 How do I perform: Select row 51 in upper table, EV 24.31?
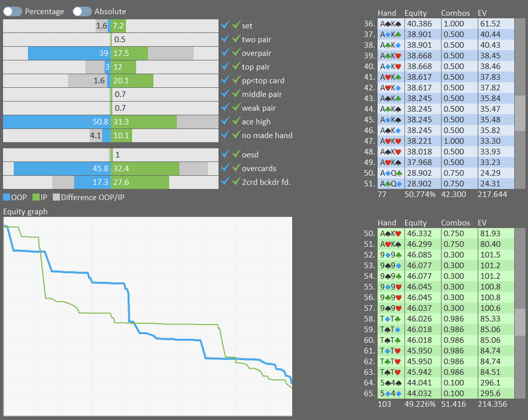pos(446,184)
